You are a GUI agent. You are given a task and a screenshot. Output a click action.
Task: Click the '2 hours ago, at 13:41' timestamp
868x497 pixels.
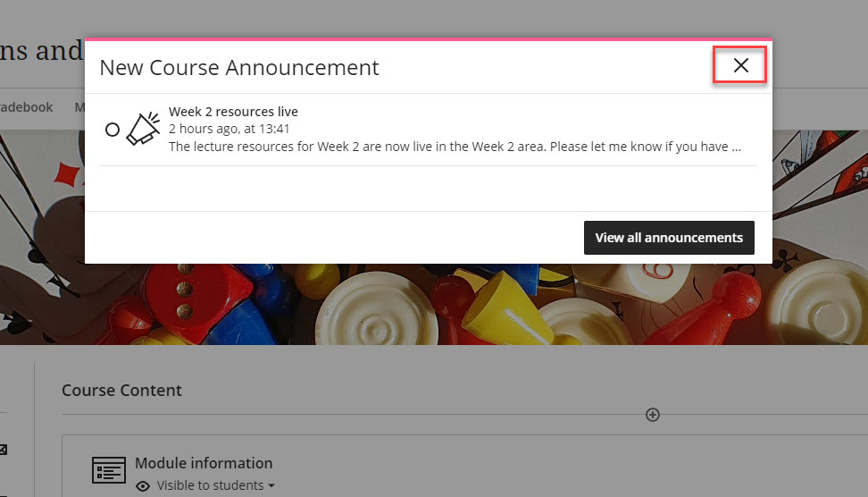point(230,129)
